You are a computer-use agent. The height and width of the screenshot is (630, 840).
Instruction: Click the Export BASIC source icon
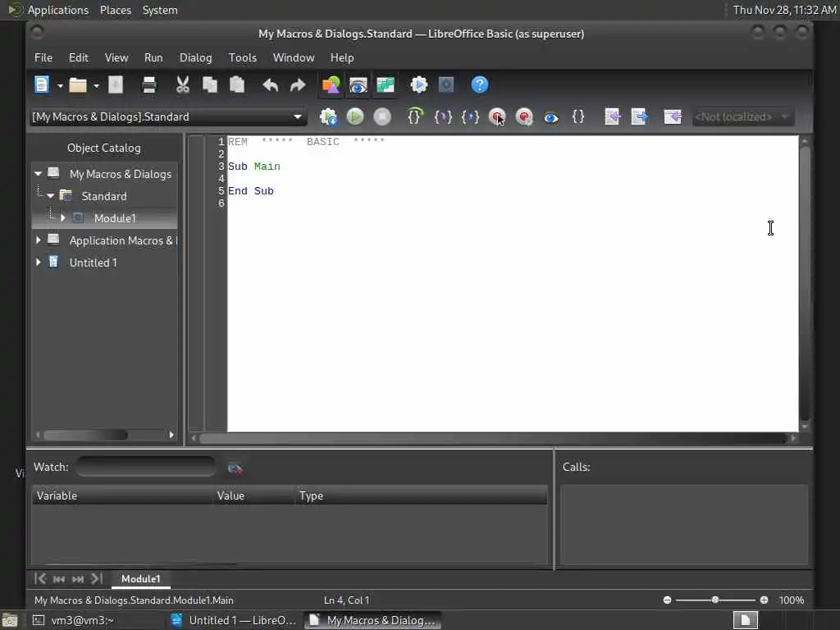coord(639,116)
